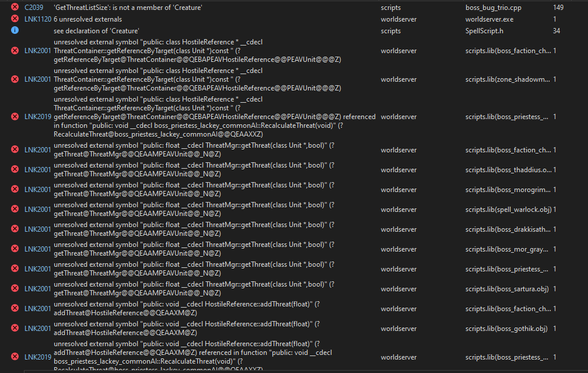The width and height of the screenshot is (588, 373).
Task: Open the C2039 error code link
Action: (x=34, y=8)
